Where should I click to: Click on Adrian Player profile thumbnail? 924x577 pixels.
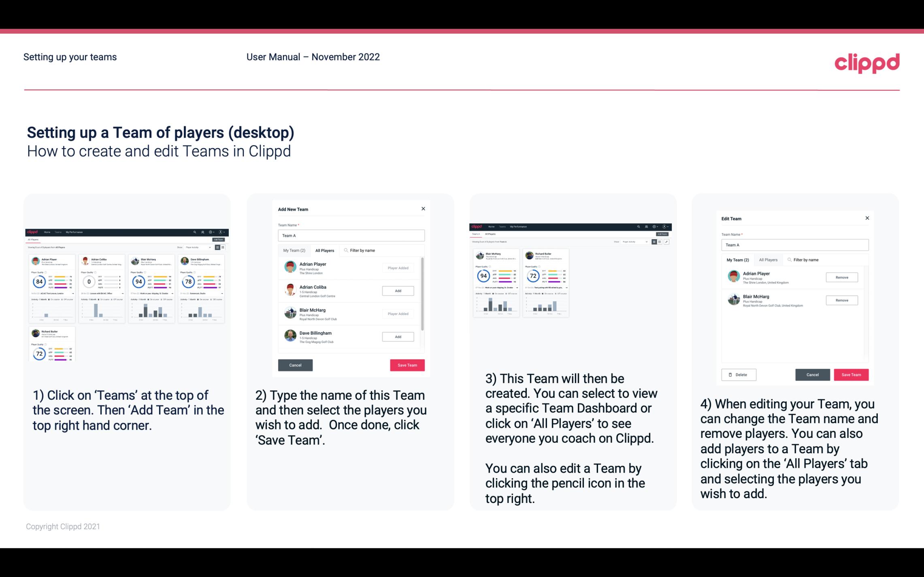pos(290,267)
